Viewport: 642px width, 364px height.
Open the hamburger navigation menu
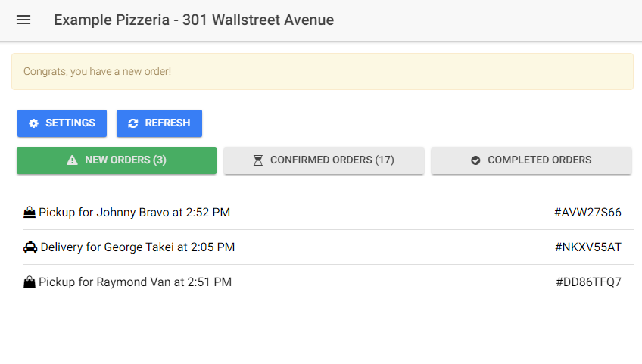pyautogui.click(x=23, y=20)
